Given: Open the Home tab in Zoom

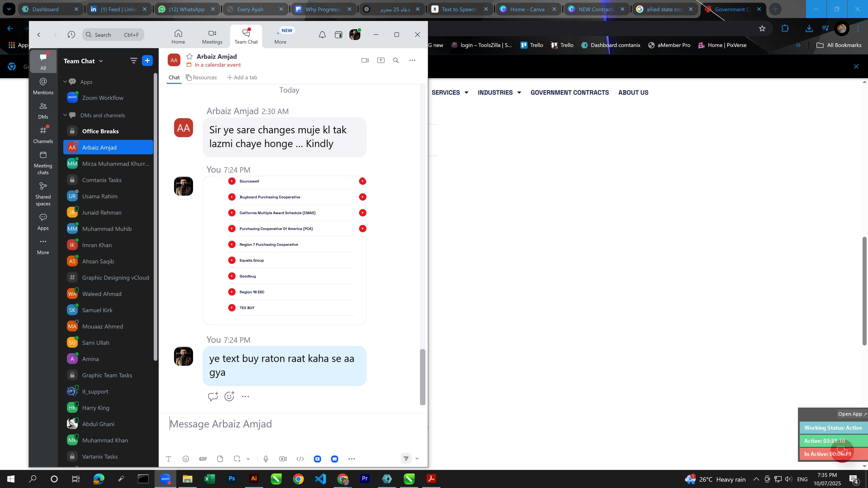Looking at the screenshot, I should pyautogui.click(x=178, y=37).
